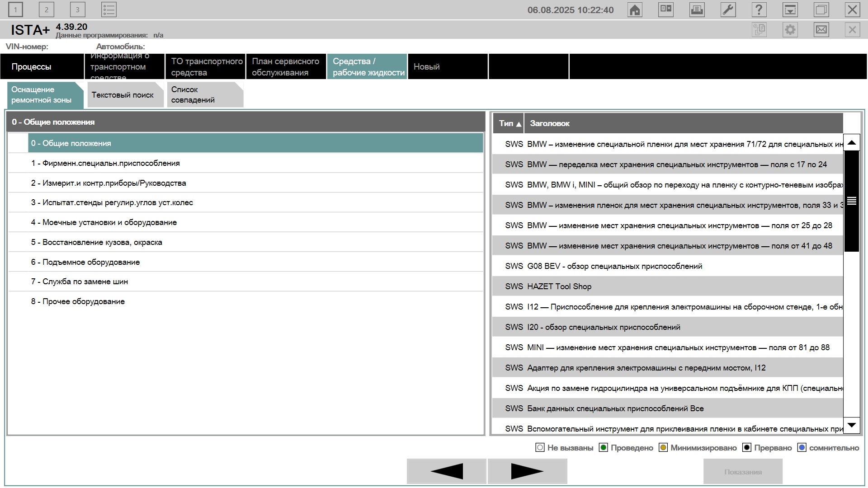
Task: Open the operations list icon
Action: click(x=109, y=9)
